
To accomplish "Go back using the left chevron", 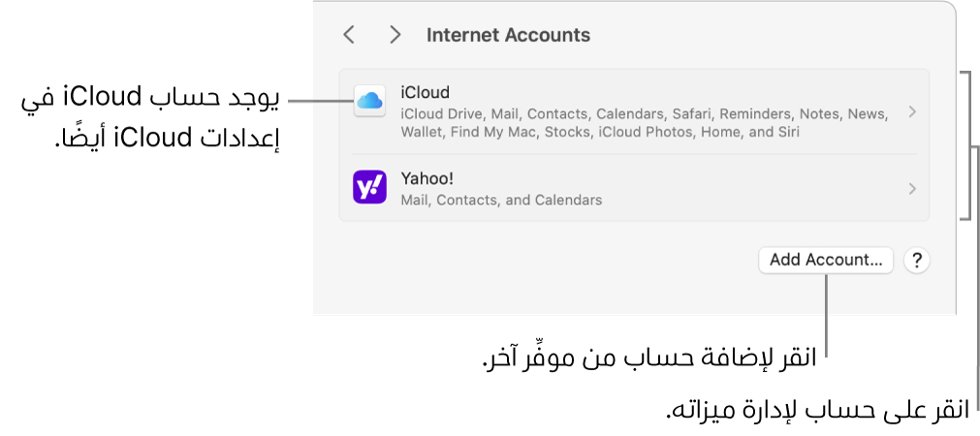I will click(x=349, y=35).
